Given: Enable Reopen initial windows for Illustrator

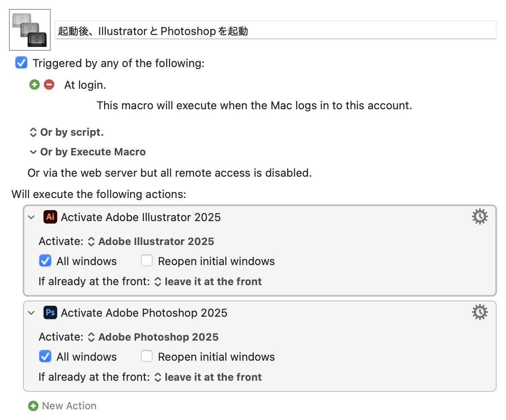Looking at the screenshot, I should [147, 260].
